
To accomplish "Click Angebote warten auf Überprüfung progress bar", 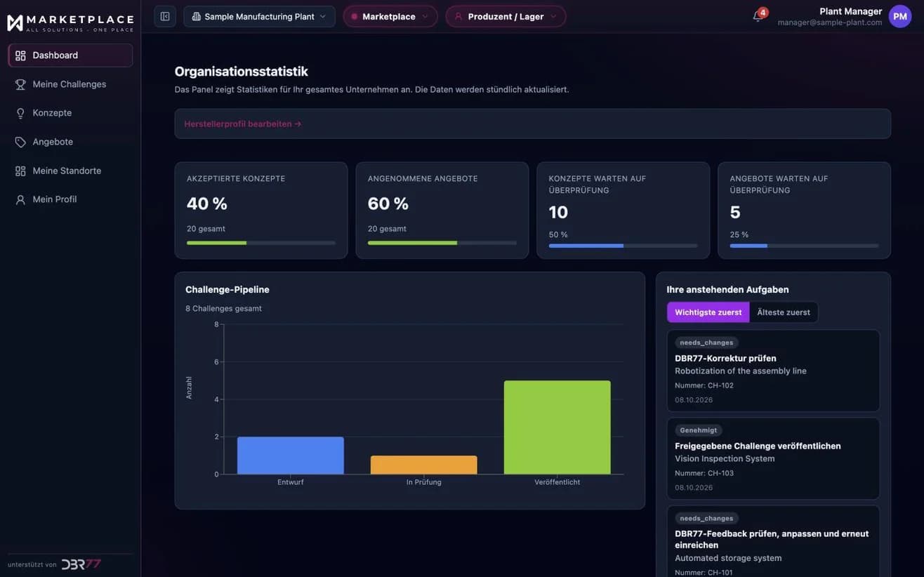I will (805, 246).
